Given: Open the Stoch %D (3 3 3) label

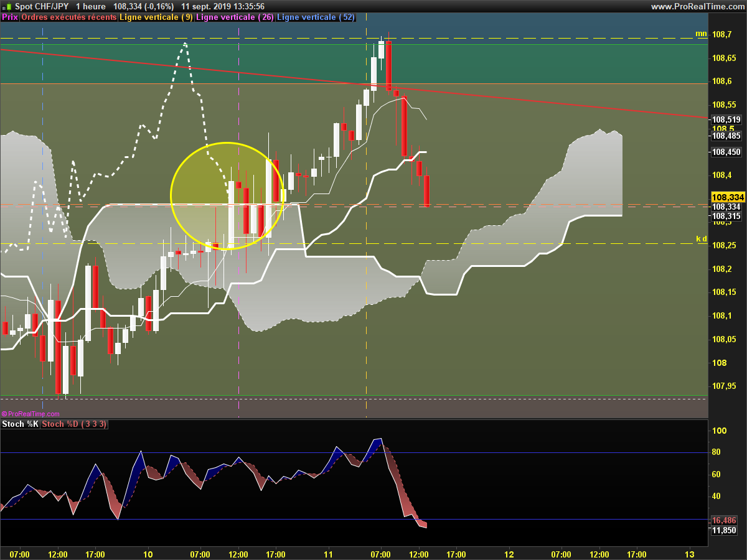Looking at the screenshot, I should (74, 424).
